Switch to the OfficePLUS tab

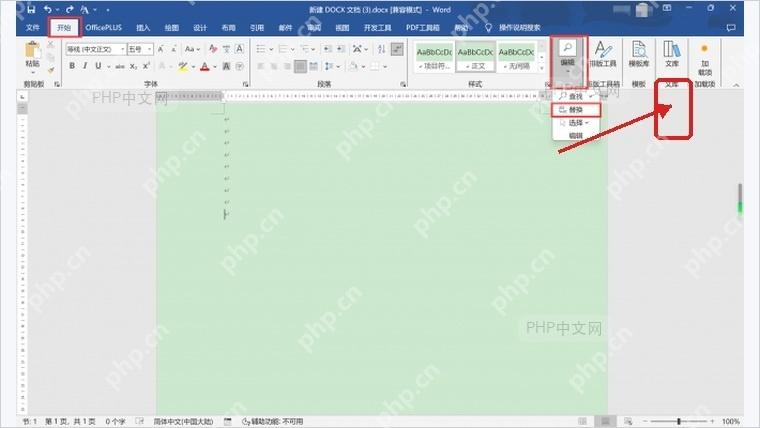click(104, 28)
